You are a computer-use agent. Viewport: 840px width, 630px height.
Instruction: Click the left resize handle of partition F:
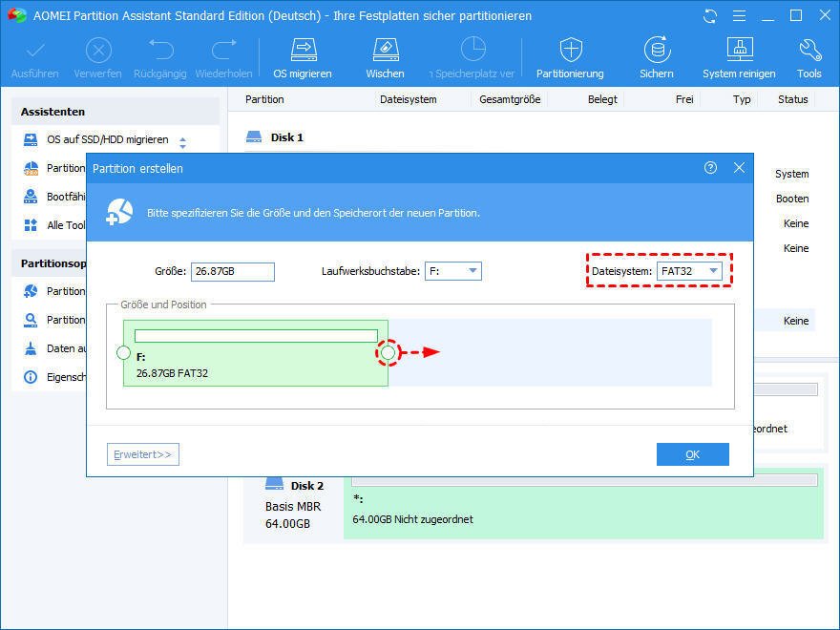[123, 352]
